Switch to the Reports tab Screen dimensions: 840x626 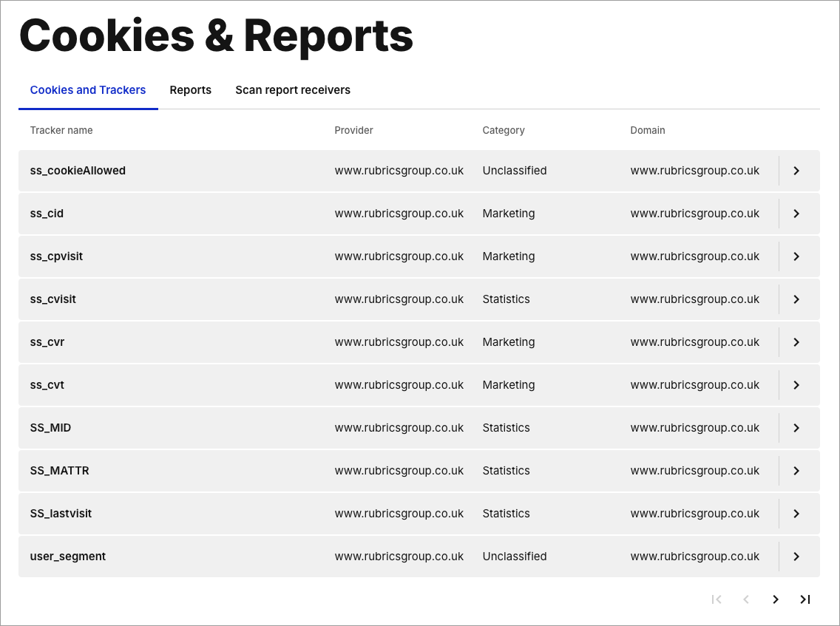(190, 90)
